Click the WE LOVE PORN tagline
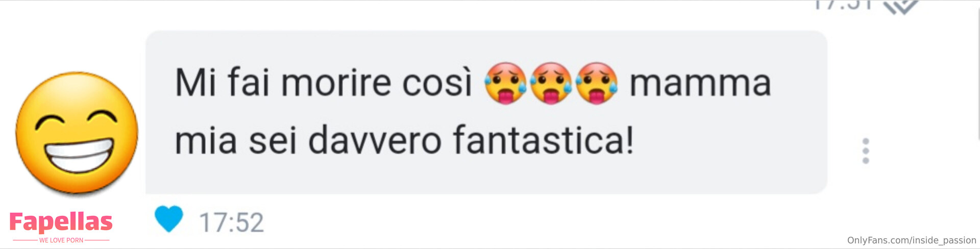Screen dimensions: 980x249 coord(61,240)
